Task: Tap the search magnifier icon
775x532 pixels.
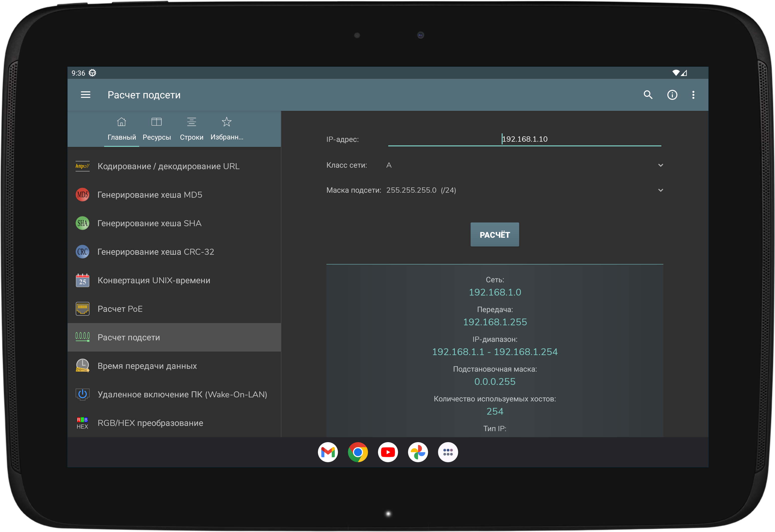Action: pos(648,95)
